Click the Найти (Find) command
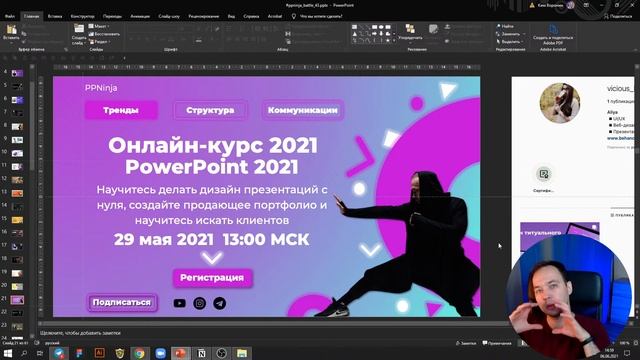640x360 pixels. pos(505,26)
